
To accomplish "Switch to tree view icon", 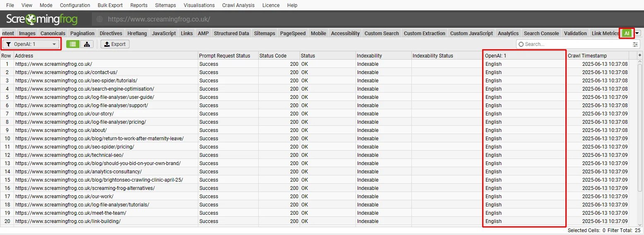I will [87, 44].
